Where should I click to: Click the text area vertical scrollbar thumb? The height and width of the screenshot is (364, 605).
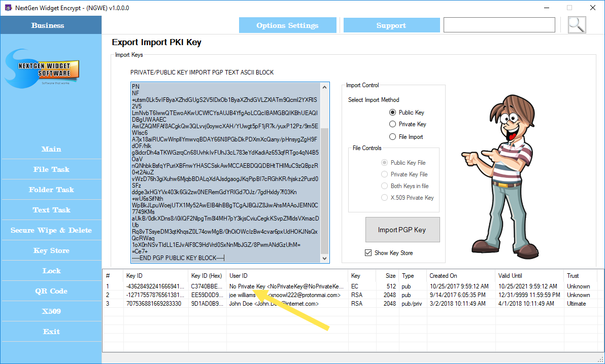click(x=325, y=191)
